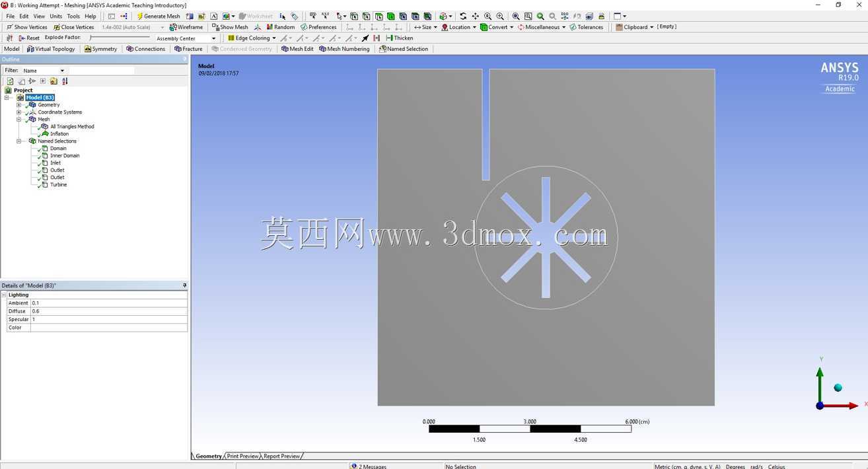This screenshot has height=469, width=868.
Task: Open the Assembly Center dropdown
Action: pos(213,38)
